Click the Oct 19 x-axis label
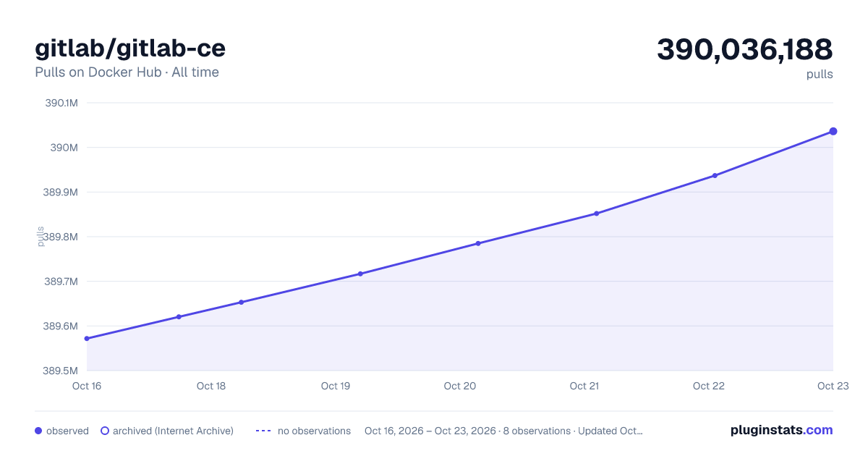This screenshot has height=456, width=868. click(336, 386)
